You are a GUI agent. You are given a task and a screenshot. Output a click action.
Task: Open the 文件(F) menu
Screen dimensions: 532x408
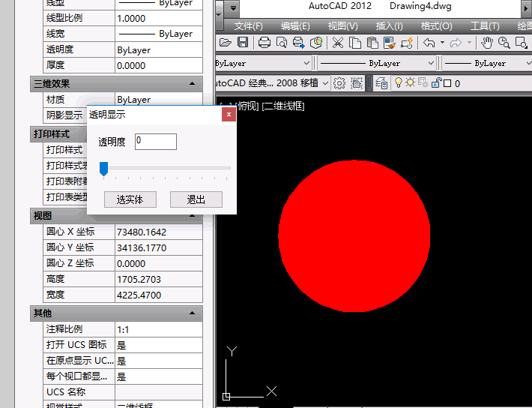tap(248, 26)
